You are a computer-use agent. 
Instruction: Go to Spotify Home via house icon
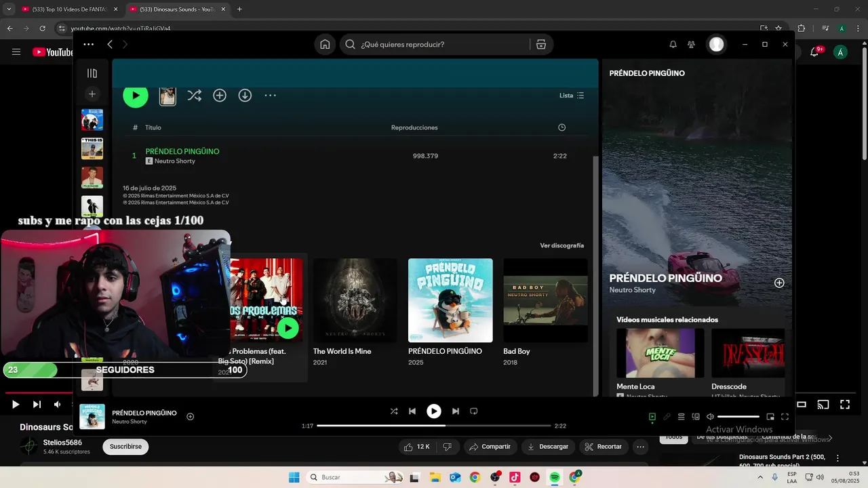point(325,44)
